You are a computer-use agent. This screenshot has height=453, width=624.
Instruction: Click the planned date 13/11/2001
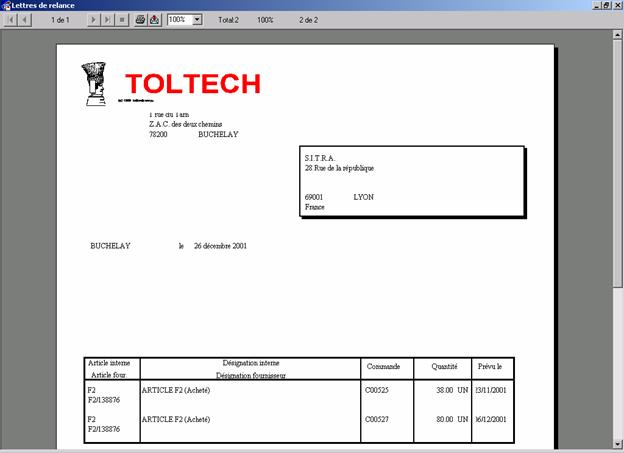pyautogui.click(x=491, y=390)
